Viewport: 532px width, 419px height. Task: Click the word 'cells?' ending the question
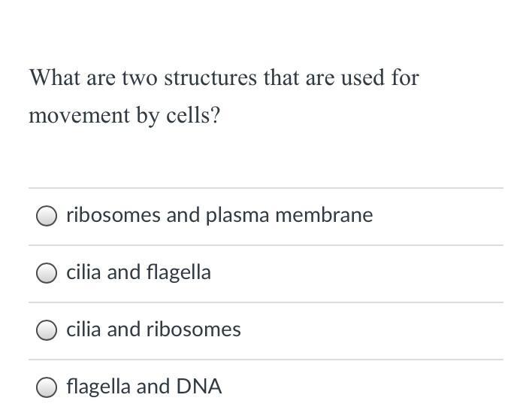[193, 115]
